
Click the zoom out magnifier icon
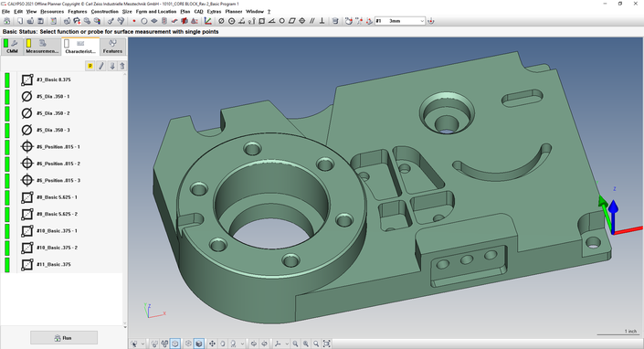(295, 344)
